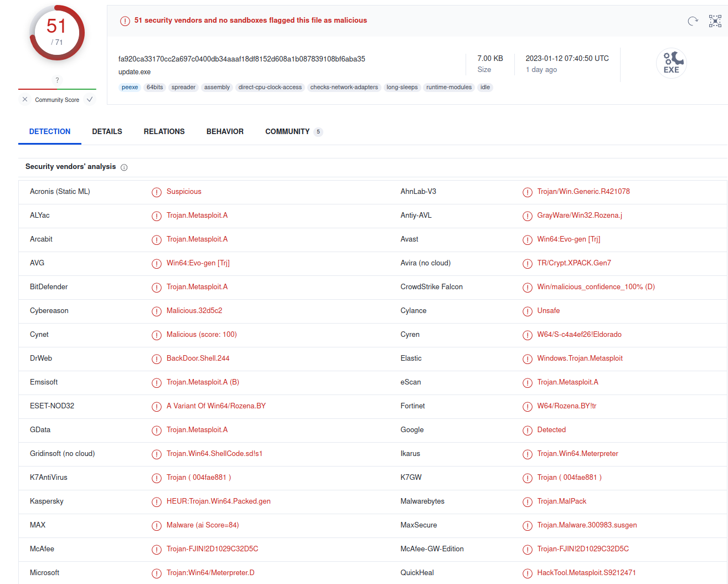Viewport: 728px width, 584px height.
Task: Click alert icon beside HEUR:Trojan.Win64.Packed.gen
Action: (x=157, y=502)
